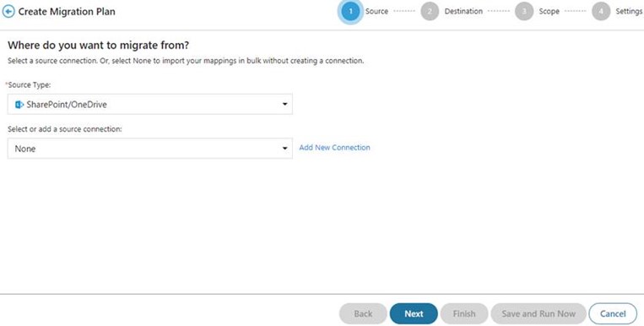Expand the Source Type dropdown arrow
644x326 pixels.
tap(284, 105)
